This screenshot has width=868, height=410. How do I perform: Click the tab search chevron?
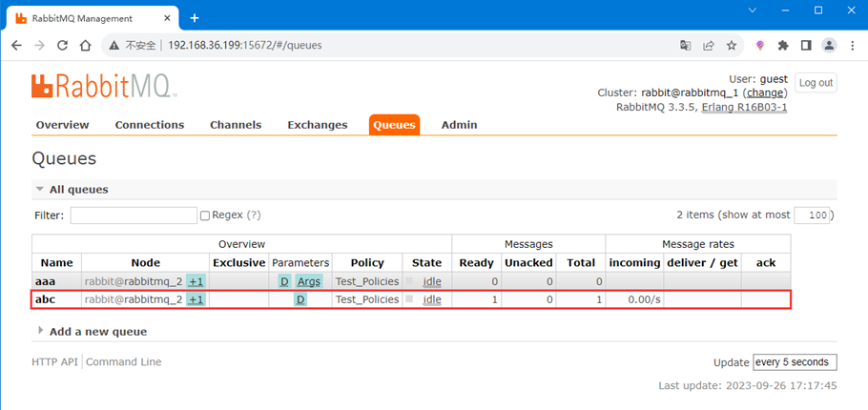pos(752,10)
